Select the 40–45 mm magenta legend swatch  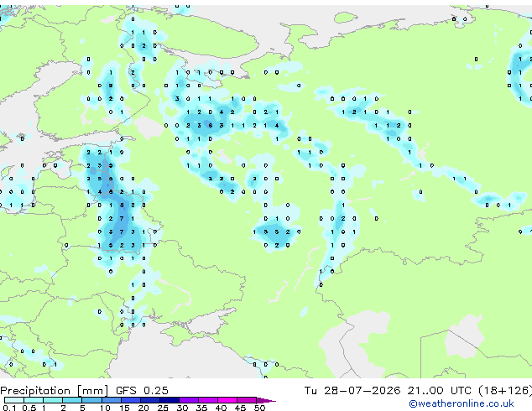click(227, 400)
